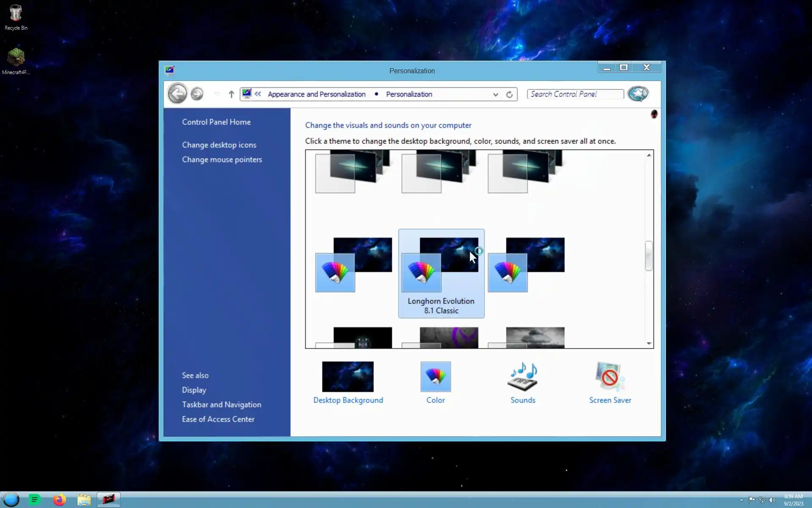Navigate to Appearance and Personalization breadcrumb
The width and height of the screenshot is (812, 508).
(316, 94)
